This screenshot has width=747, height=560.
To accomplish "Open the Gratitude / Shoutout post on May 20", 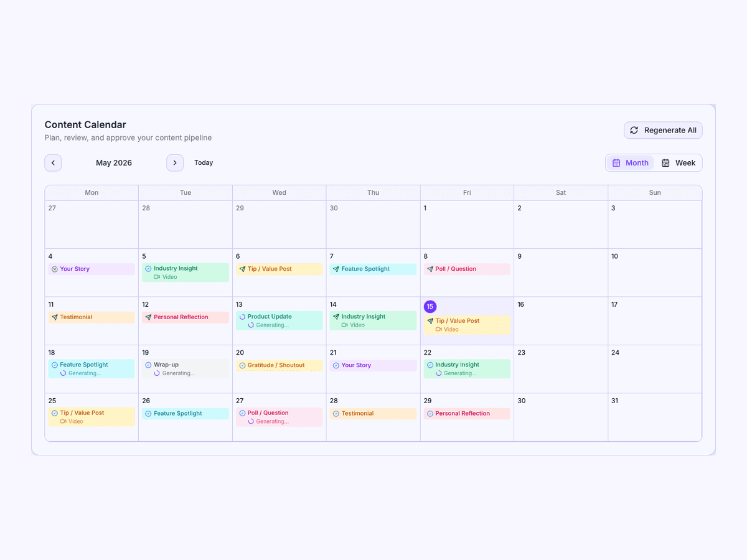I will tap(280, 365).
